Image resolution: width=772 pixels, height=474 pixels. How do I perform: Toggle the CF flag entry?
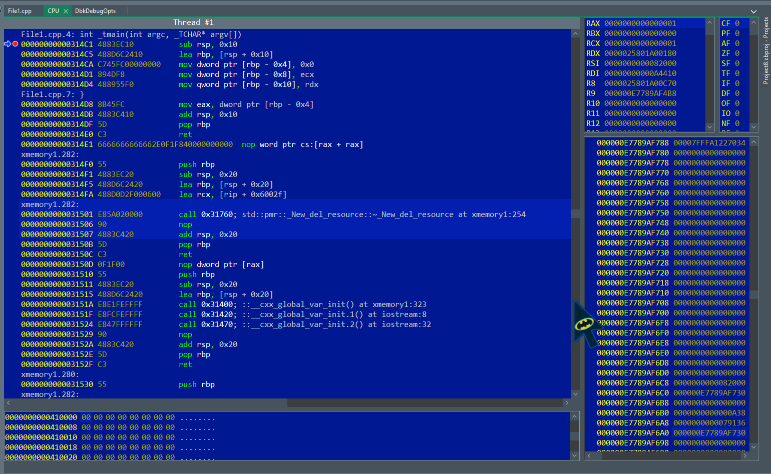point(731,23)
